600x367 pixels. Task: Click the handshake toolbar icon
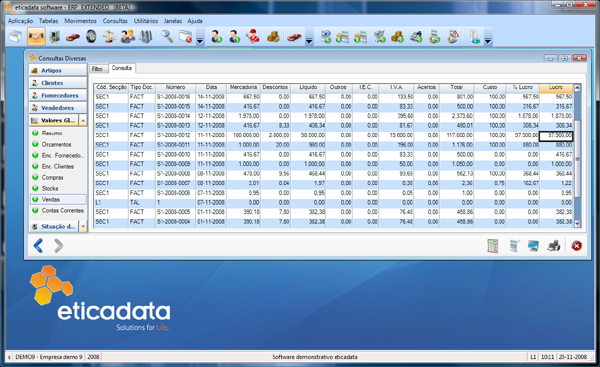(36, 37)
